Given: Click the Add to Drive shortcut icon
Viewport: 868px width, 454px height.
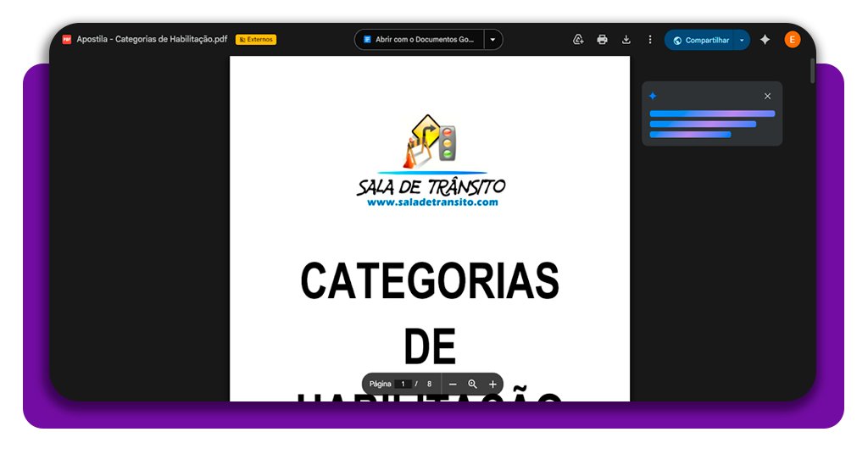Looking at the screenshot, I should click(x=578, y=40).
